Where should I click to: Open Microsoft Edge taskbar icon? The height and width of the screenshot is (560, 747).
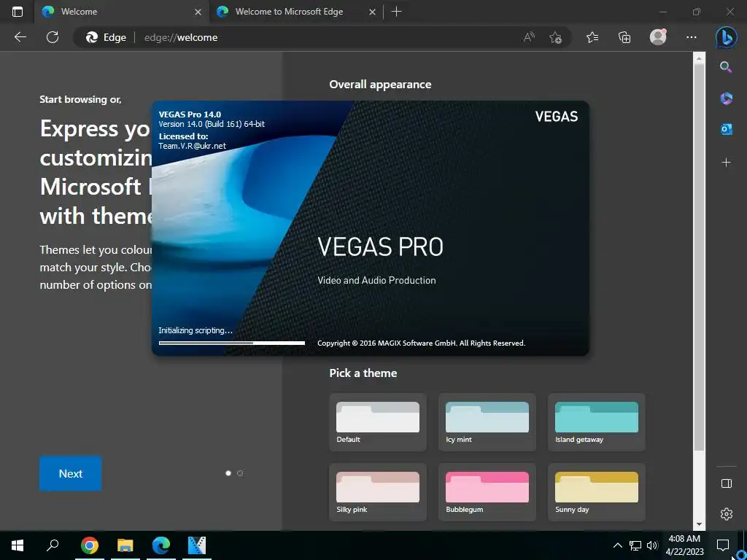[161, 545]
